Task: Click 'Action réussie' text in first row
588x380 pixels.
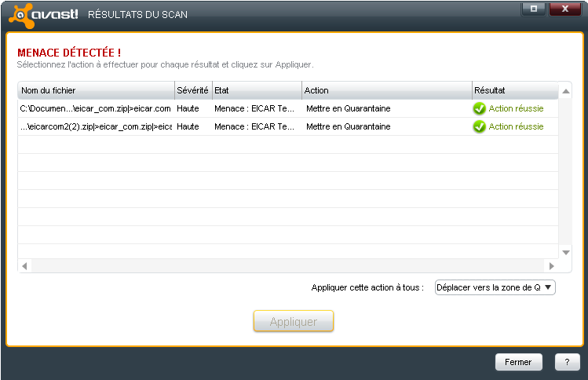Action: click(x=516, y=108)
